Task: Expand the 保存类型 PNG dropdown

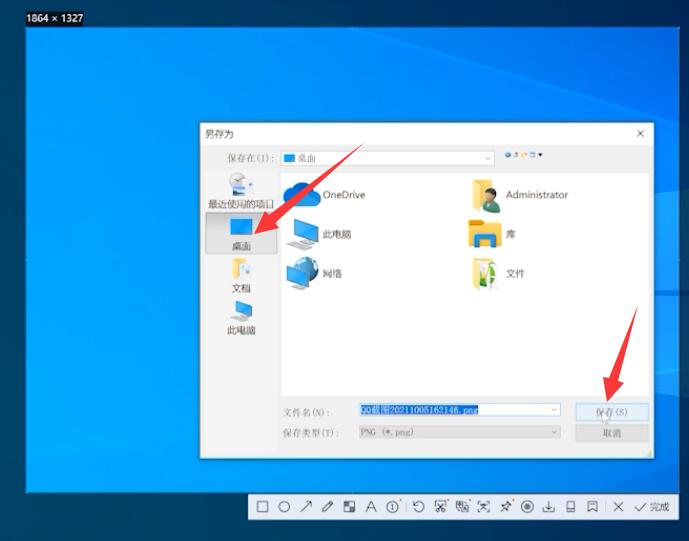Action: [554, 432]
